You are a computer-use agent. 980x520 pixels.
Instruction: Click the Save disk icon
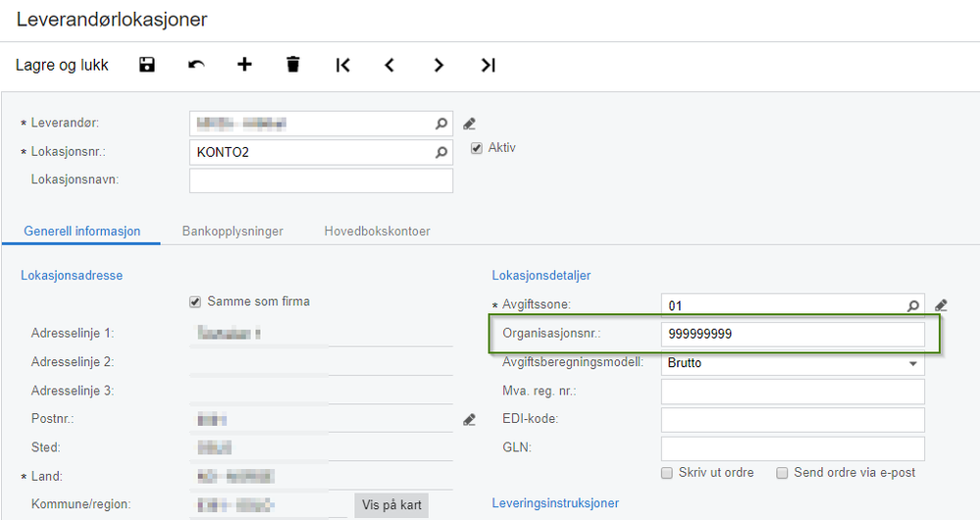click(147, 65)
